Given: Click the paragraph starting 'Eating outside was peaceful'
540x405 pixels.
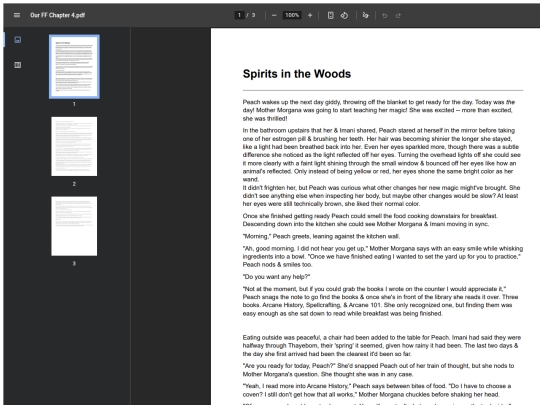Looking at the screenshot, I should 382,345.
